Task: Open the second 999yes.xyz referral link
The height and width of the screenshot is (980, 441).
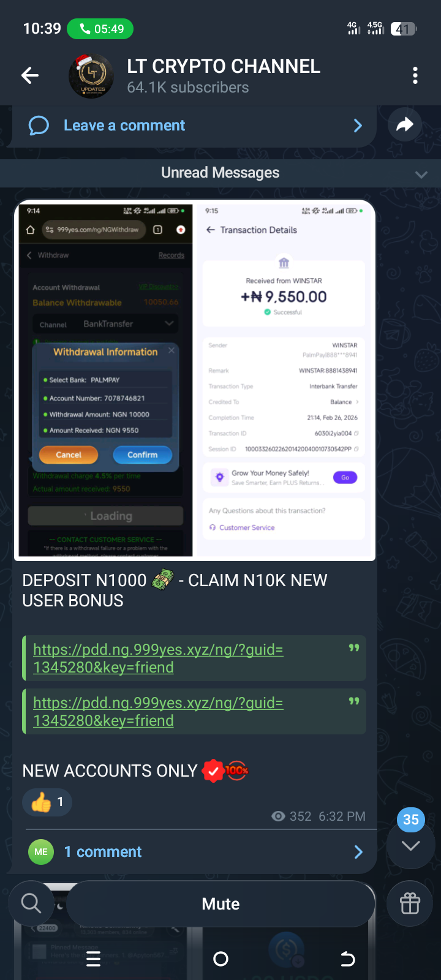Action: pos(158,712)
